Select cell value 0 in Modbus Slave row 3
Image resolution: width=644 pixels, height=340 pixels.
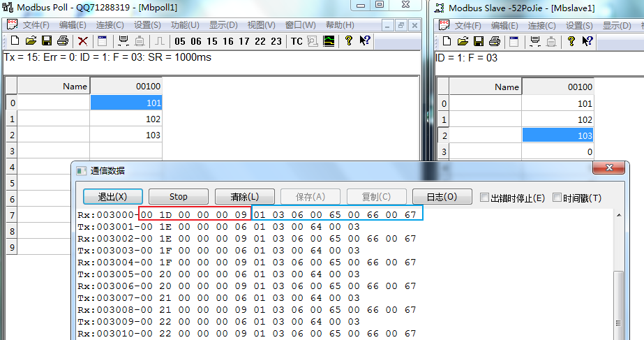[x=557, y=151]
